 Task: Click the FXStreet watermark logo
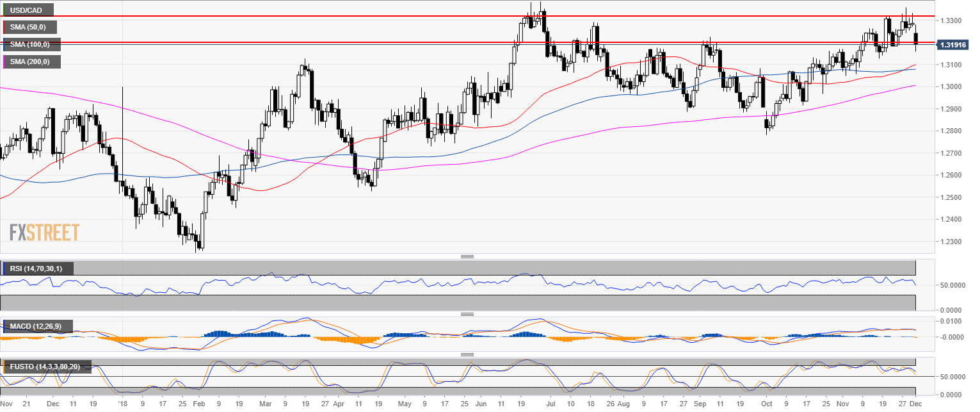(x=45, y=232)
